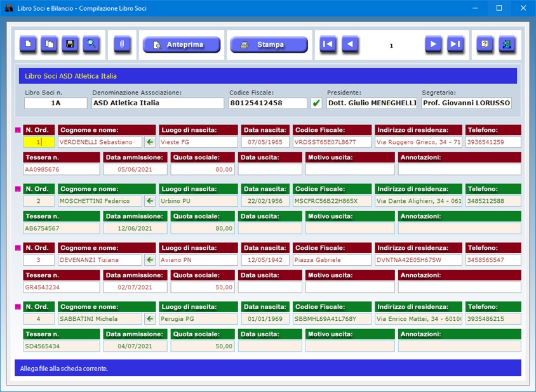
Task: Open the Anteprima print preview
Action: tap(182, 45)
